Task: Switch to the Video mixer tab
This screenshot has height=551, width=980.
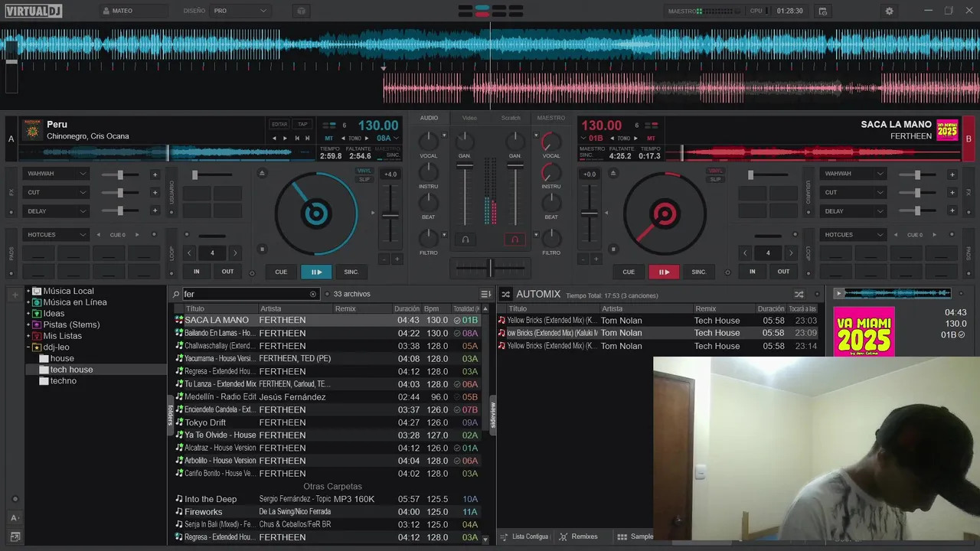Action: 469,118
